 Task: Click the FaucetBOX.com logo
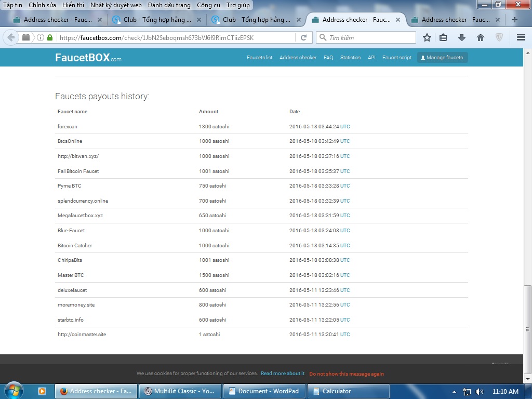tap(88, 57)
